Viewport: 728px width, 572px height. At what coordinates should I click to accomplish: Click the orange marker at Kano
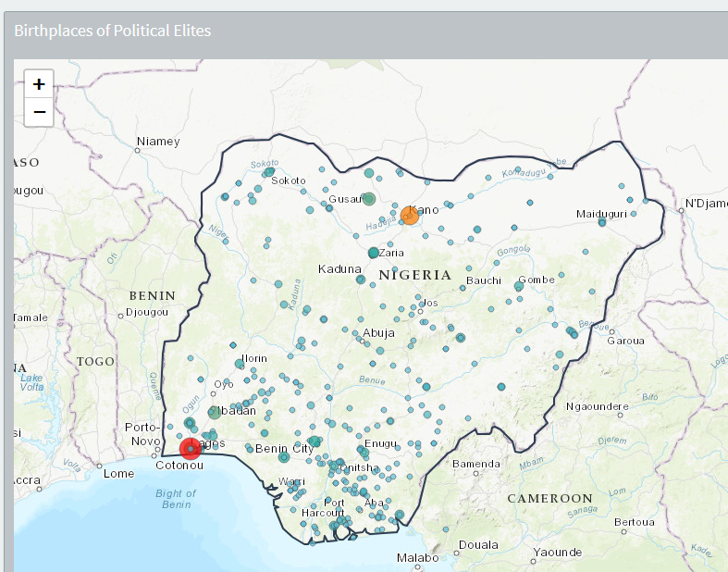tap(410, 216)
